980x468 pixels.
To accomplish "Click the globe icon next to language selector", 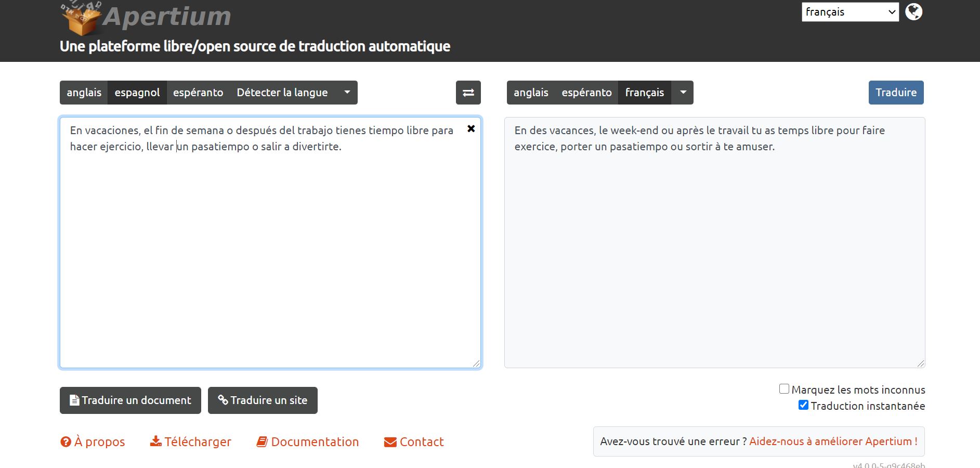I will coord(913,11).
